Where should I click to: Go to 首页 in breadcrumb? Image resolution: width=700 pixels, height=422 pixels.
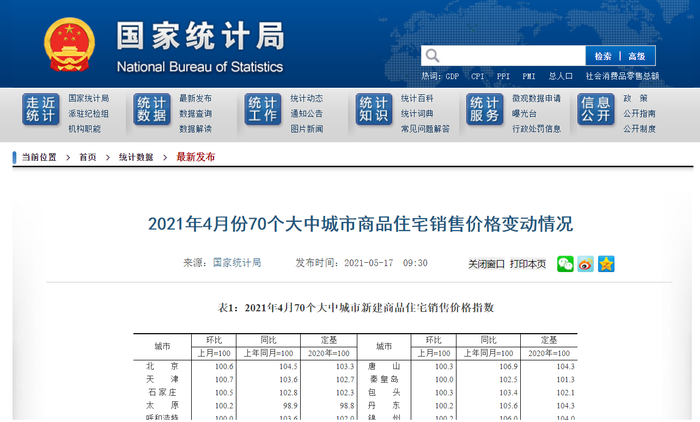pos(88,157)
